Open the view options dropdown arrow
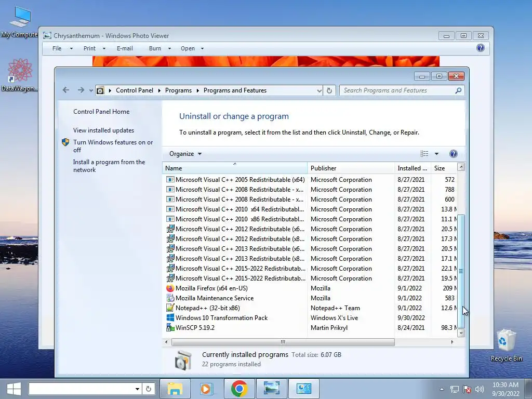Screen dimensions: 532x399 (436, 154)
